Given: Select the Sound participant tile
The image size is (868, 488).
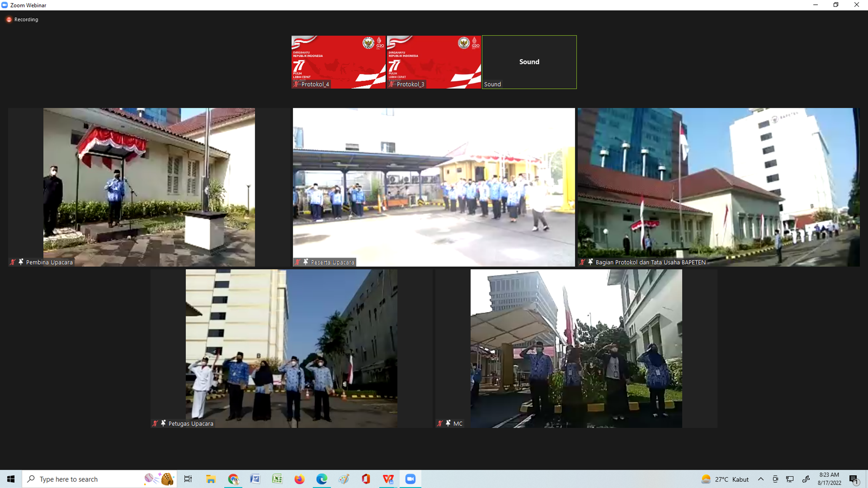Looking at the screenshot, I should click(529, 62).
